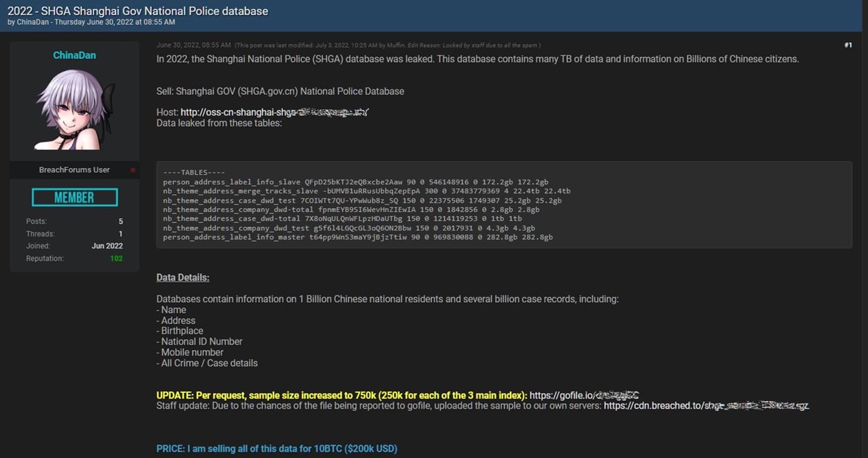
Task: Open the post permalink #1
Action: pyautogui.click(x=848, y=45)
